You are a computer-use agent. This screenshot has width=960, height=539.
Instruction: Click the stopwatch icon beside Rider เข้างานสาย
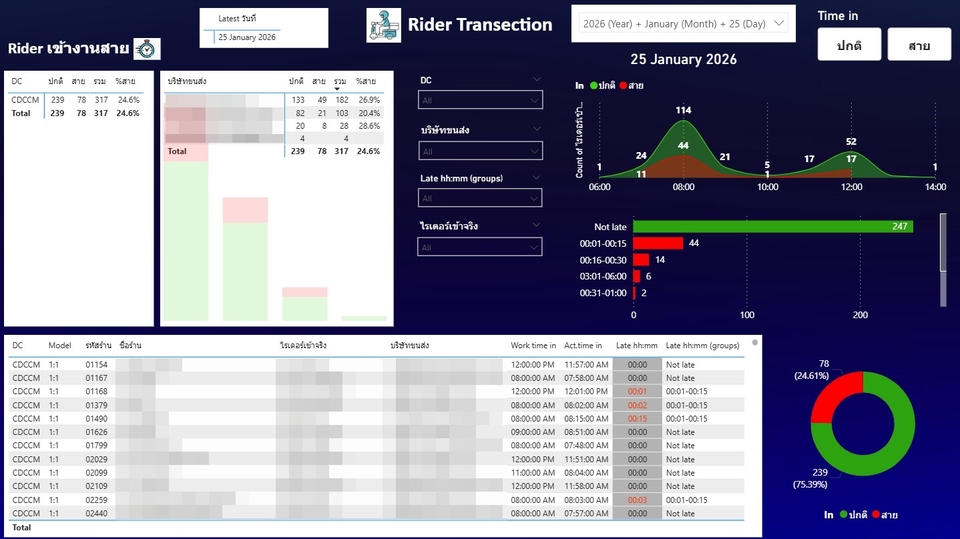(147, 49)
